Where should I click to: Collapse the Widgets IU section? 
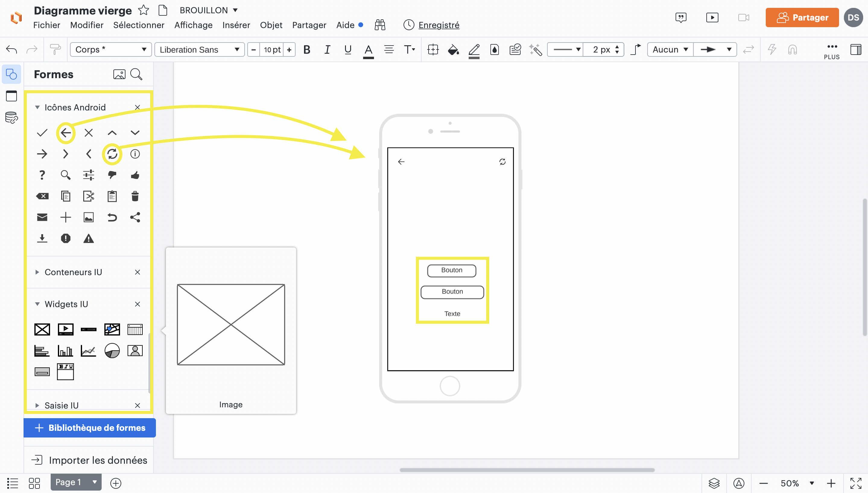[x=37, y=304]
